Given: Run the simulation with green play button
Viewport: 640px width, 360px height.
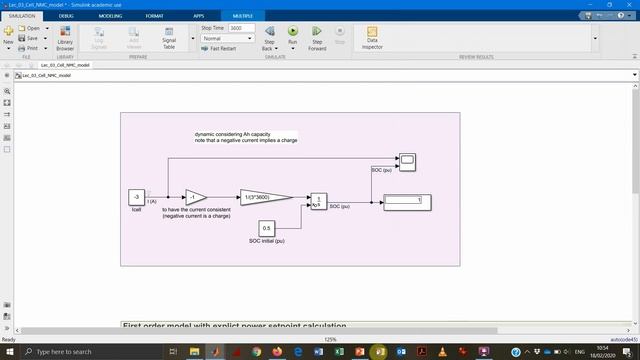Looking at the screenshot, I should [293, 31].
